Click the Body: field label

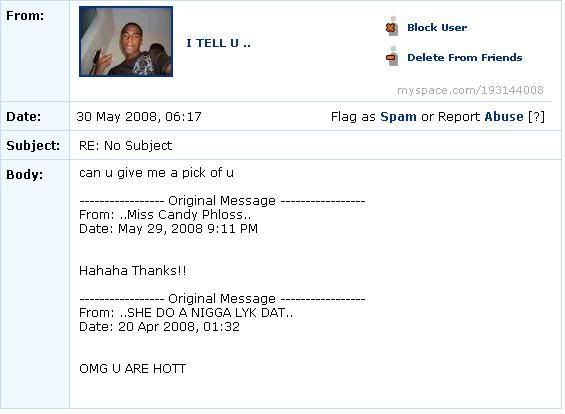coord(25,175)
